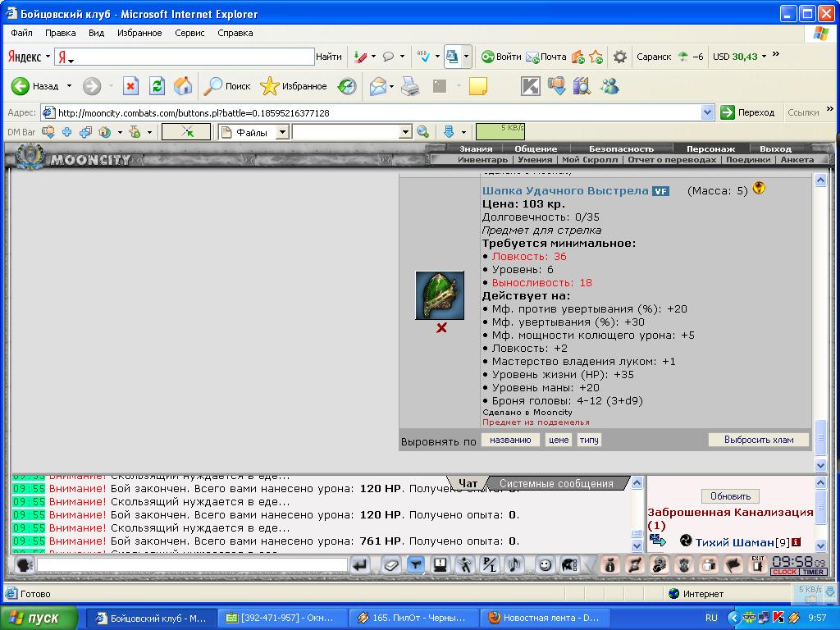This screenshot has height=630, width=840.
Task: Toggle the chat sound speaker icon
Action: pyautogui.click(x=514, y=564)
